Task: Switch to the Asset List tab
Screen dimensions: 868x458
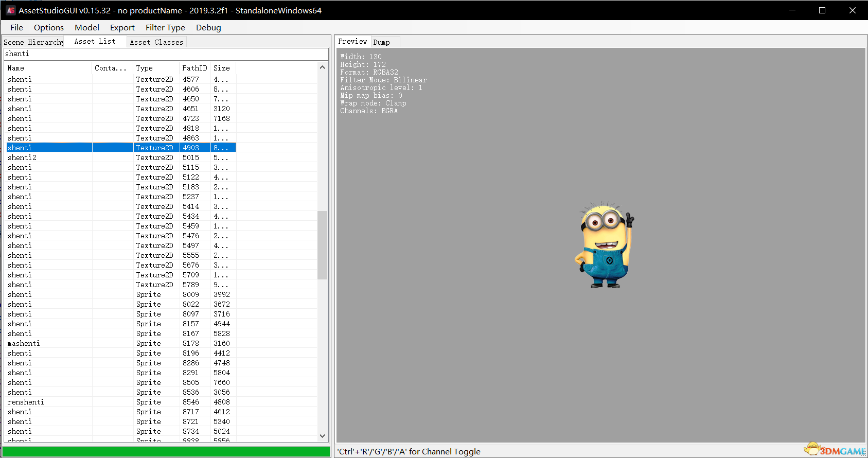Action: click(x=95, y=42)
